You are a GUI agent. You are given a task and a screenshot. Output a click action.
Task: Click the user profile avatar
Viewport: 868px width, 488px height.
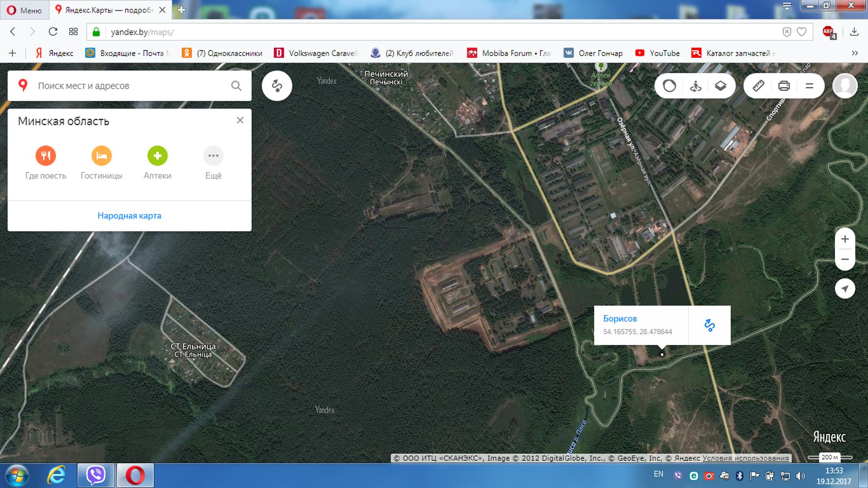click(x=844, y=86)
